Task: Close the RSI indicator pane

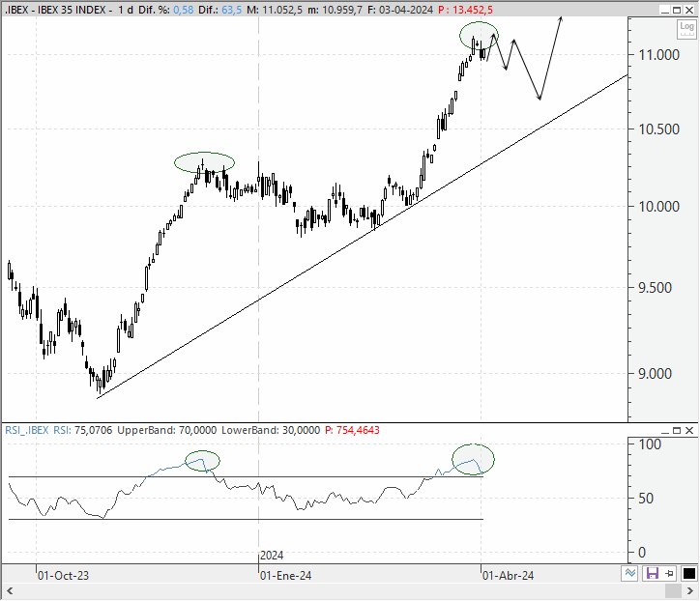Action: 689,431
